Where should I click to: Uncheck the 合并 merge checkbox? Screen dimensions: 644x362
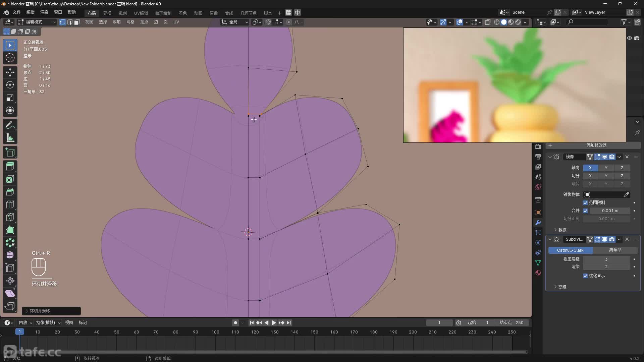pos(585,211)
